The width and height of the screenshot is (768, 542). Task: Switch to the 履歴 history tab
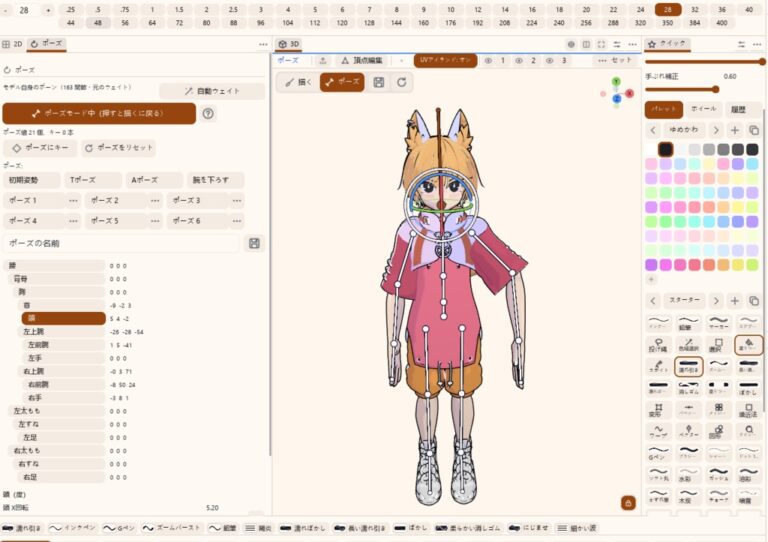click(x=738, y=110)
